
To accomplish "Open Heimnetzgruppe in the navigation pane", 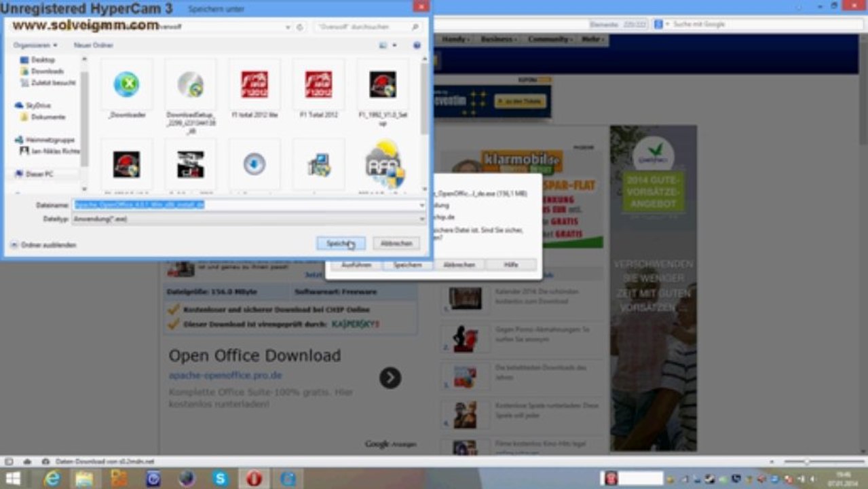I will coord(50,139).
